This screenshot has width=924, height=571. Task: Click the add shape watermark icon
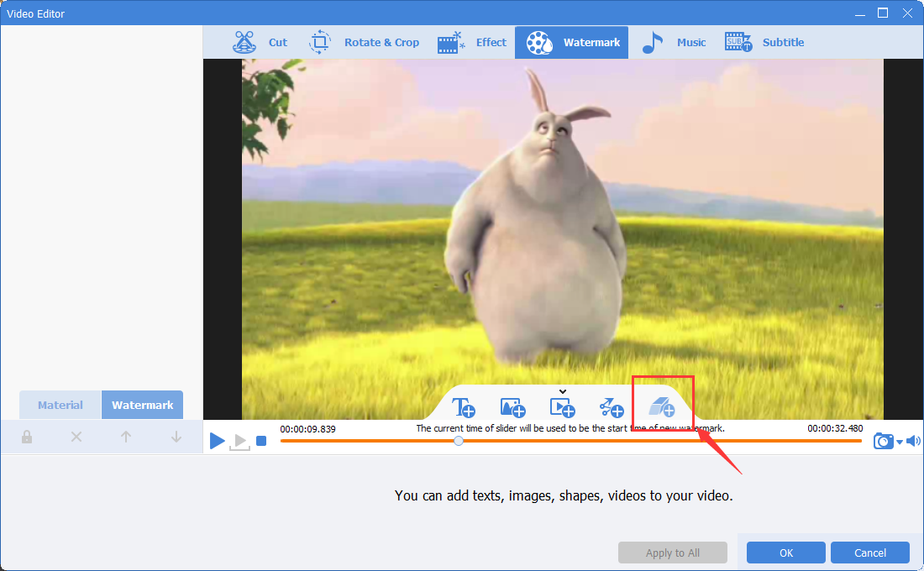[612, 408]
